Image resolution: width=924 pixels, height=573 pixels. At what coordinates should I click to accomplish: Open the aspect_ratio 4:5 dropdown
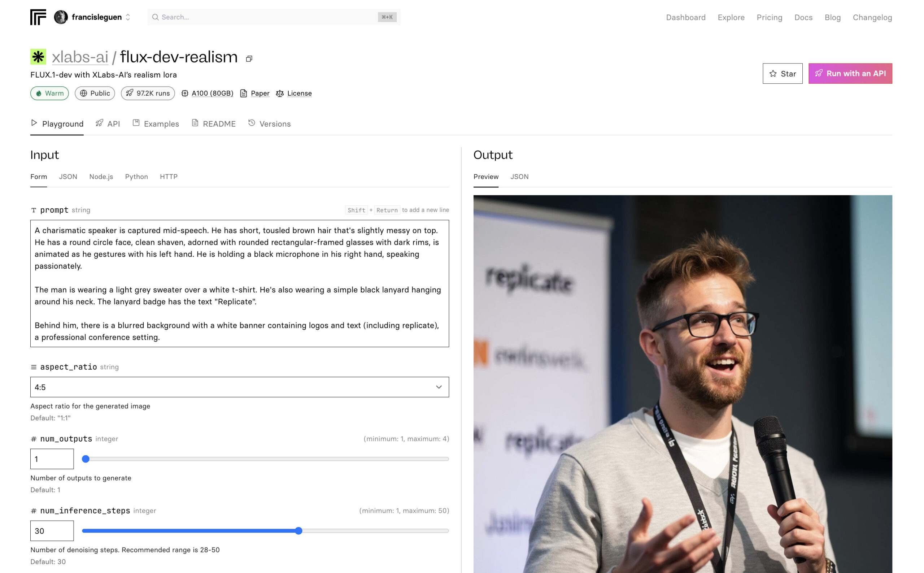tap(239, 387)
